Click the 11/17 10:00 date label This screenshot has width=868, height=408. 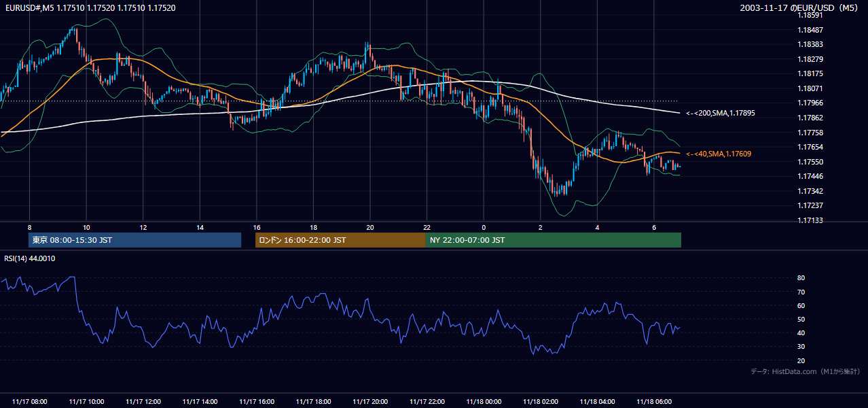point(86,402)
